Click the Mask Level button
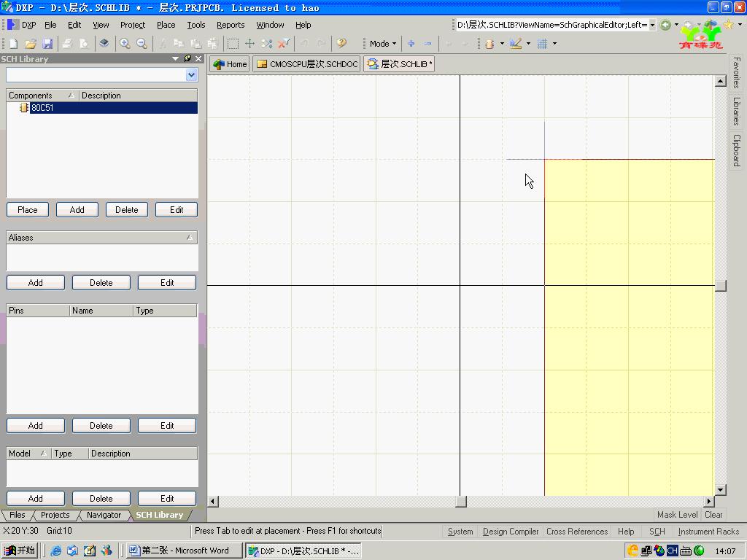The image size is (747, 560). pos(678,515)
